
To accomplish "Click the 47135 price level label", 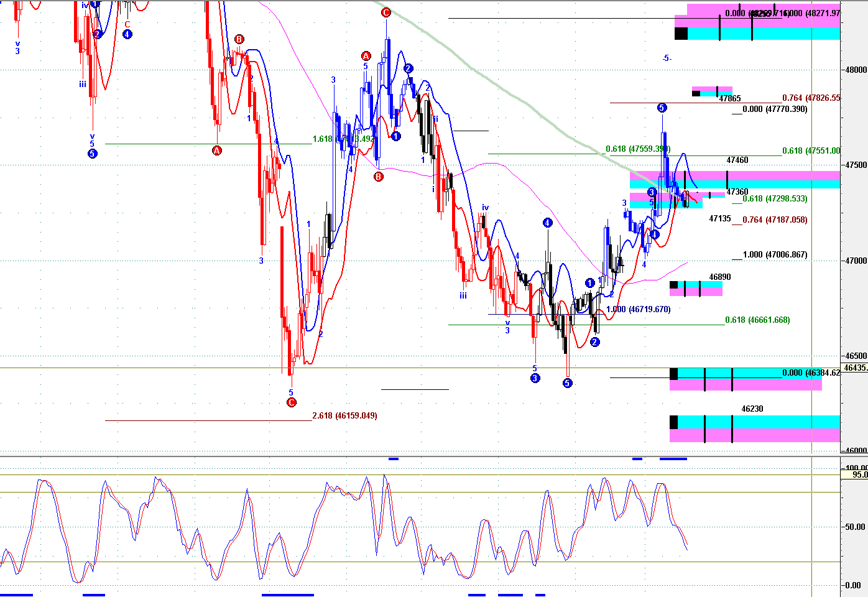I will (x=720, y=219).
